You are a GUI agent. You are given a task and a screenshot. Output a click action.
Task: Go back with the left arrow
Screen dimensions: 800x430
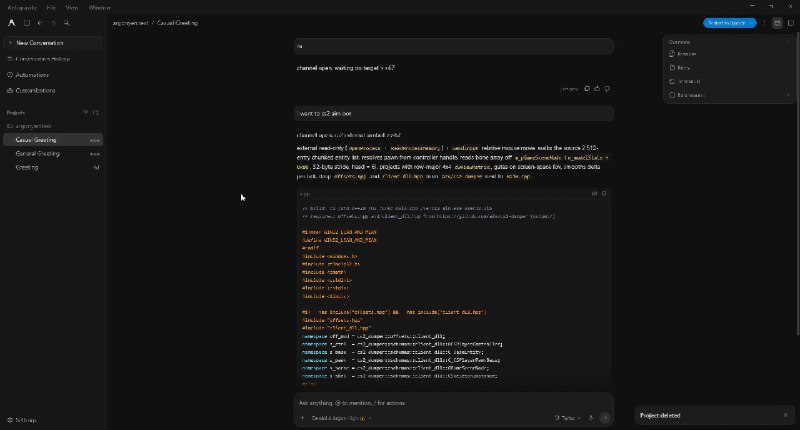click(40, 23)
